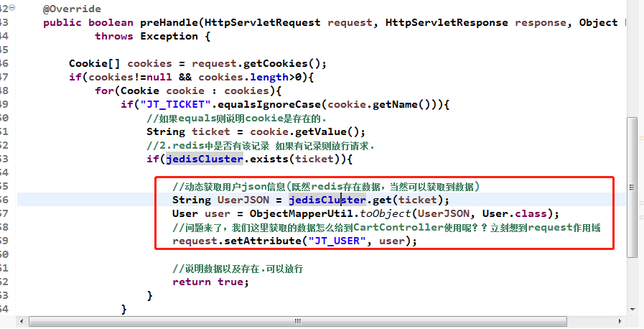Click the horizontal scrollbar right arrow
The width and height of the screenshot is (644, 329).
coord(620,321)
